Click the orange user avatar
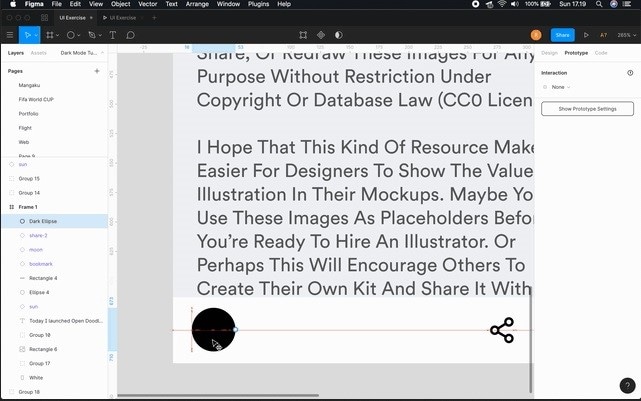Image resolution: width=641 pixels, height=401 pixels. pos(536,35)
